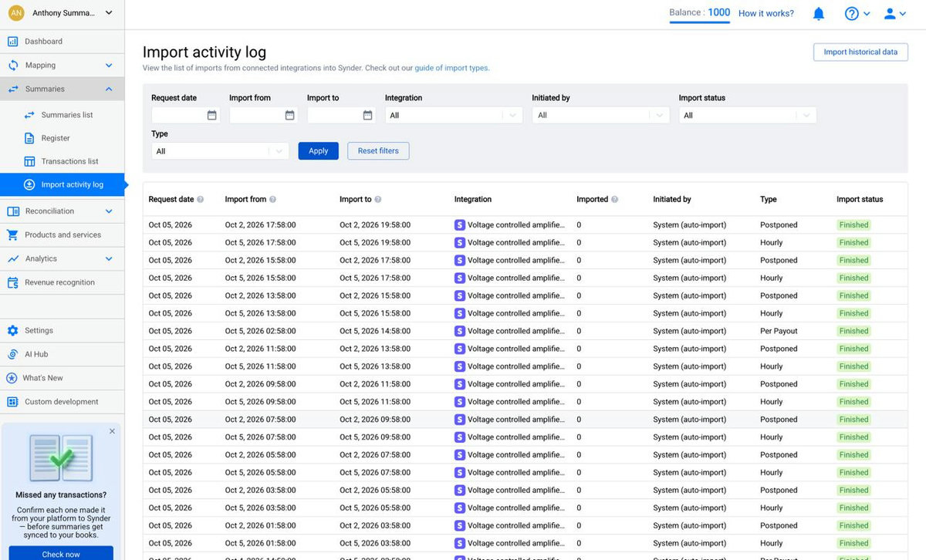The image size is (926, 560).
Task: Click the What's New star icon
Action: (x=12, y=378)
